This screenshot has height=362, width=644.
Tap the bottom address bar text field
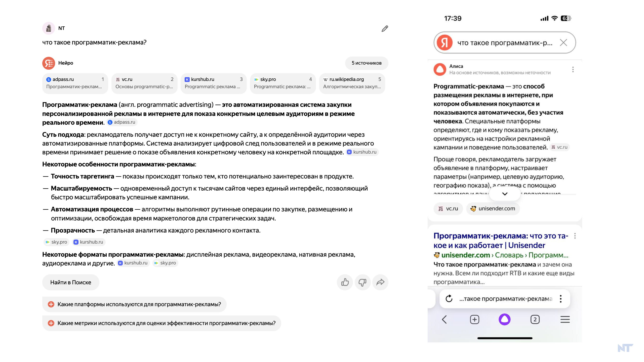pyautogui.click(x=506, y=299)
